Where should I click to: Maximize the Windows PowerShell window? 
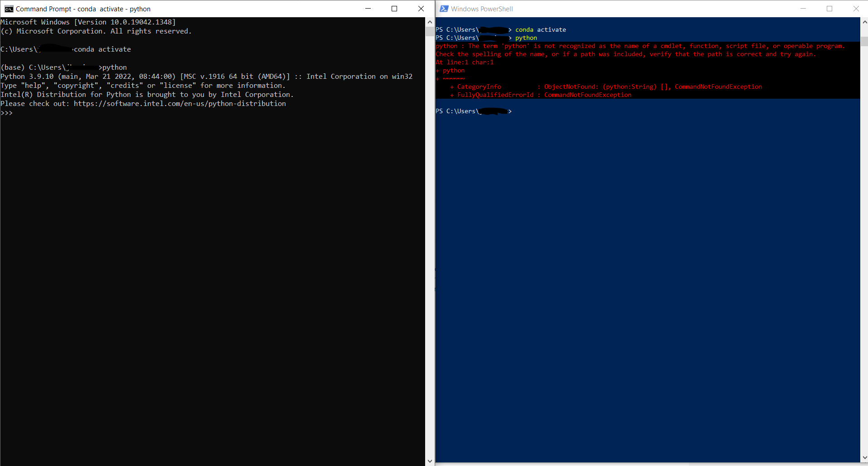pyautogui.click(x=829, y=9)
